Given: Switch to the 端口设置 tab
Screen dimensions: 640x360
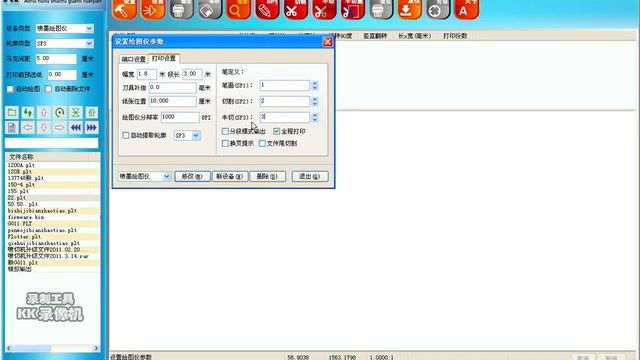Looking at the screenshot, I should pos(133,59).
